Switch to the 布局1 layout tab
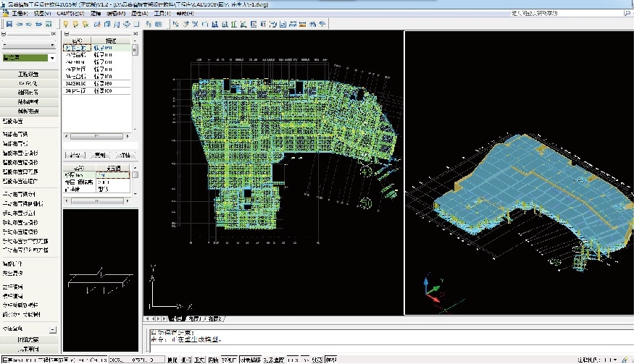 tap(194, 318)
